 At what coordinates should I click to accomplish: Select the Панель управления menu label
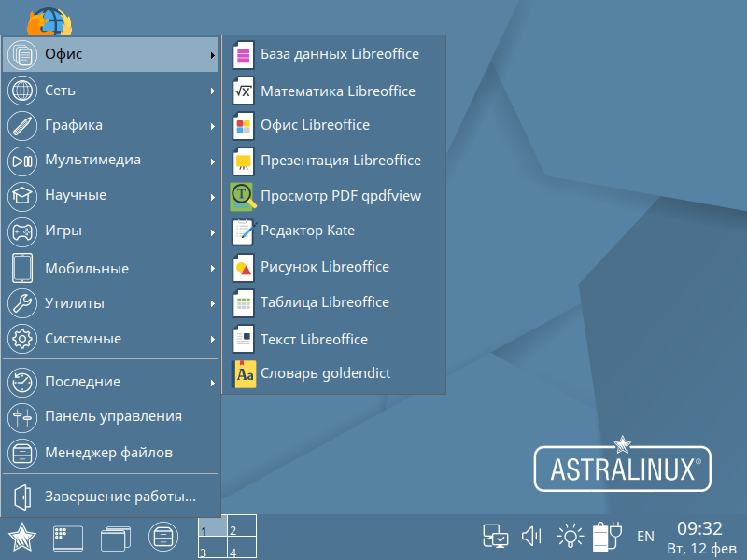pyautogui.click(x=113, y=416)
